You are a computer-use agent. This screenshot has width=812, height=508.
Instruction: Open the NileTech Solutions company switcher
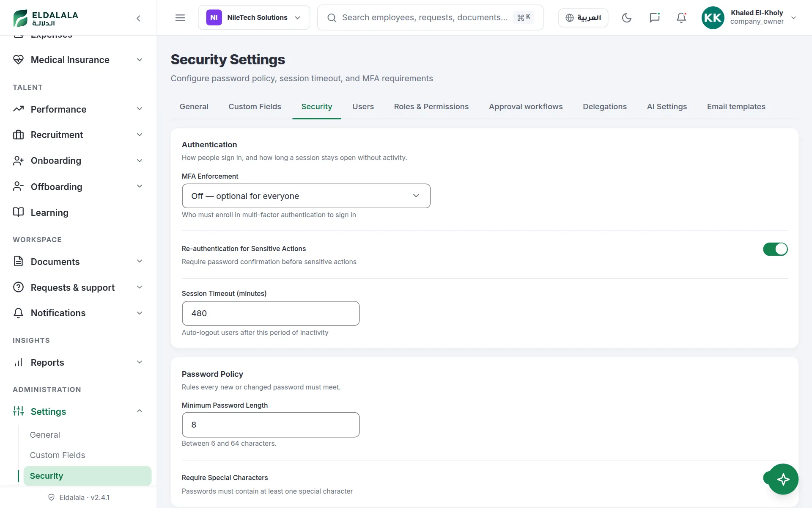coord(254,18)
